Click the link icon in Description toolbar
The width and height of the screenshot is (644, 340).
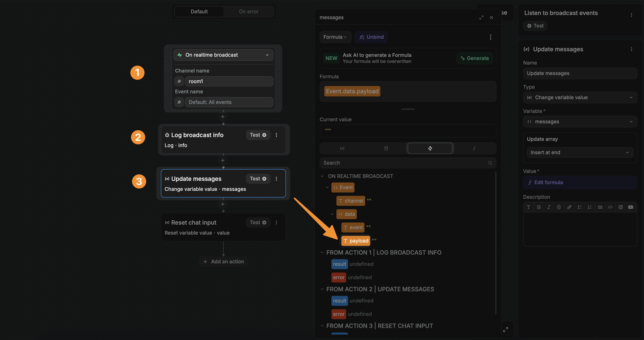pyautogui.click(x=569, y=207)
